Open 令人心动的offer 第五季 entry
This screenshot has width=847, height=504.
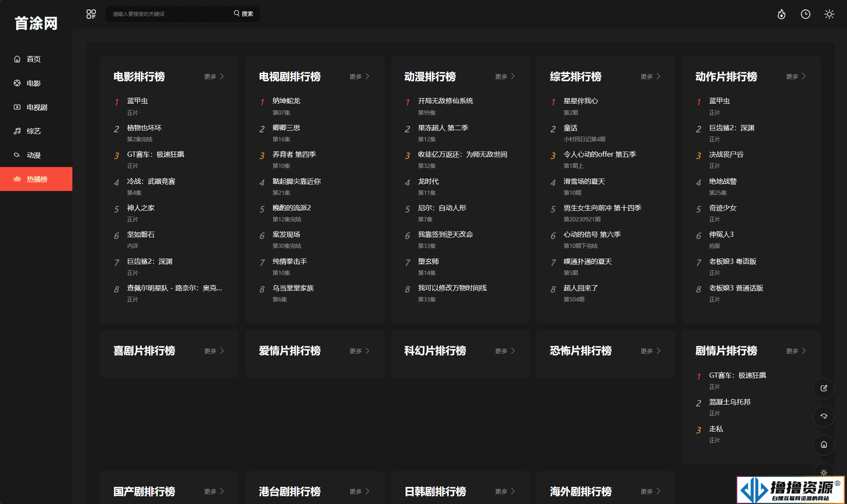tap(600, 155)
